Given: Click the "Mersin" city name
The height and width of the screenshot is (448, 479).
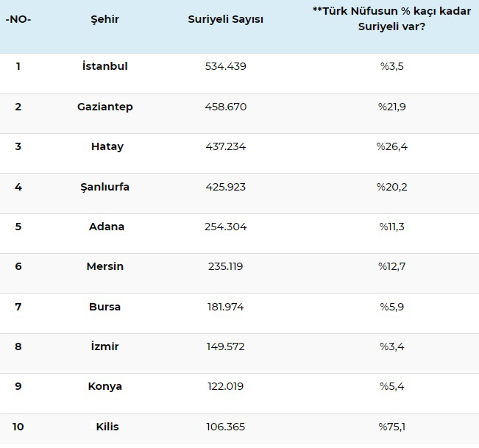Looking at the screenshot, I should [104, 266].
